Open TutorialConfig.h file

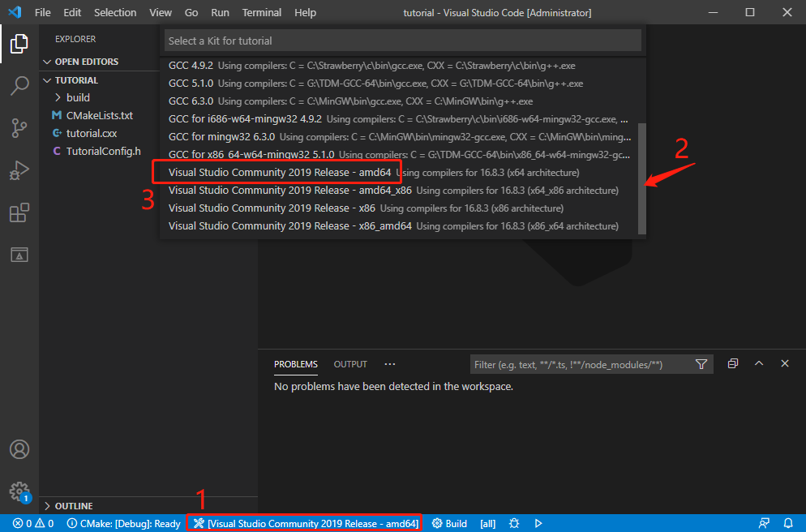(103, 151)
